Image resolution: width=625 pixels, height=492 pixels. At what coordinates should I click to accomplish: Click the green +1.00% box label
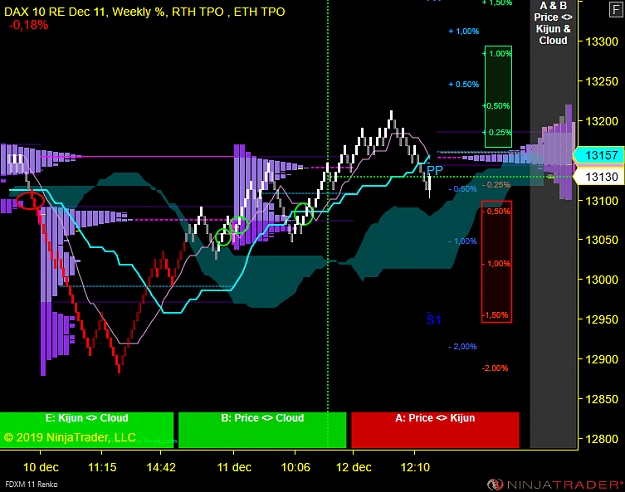(x=497, y=53)
